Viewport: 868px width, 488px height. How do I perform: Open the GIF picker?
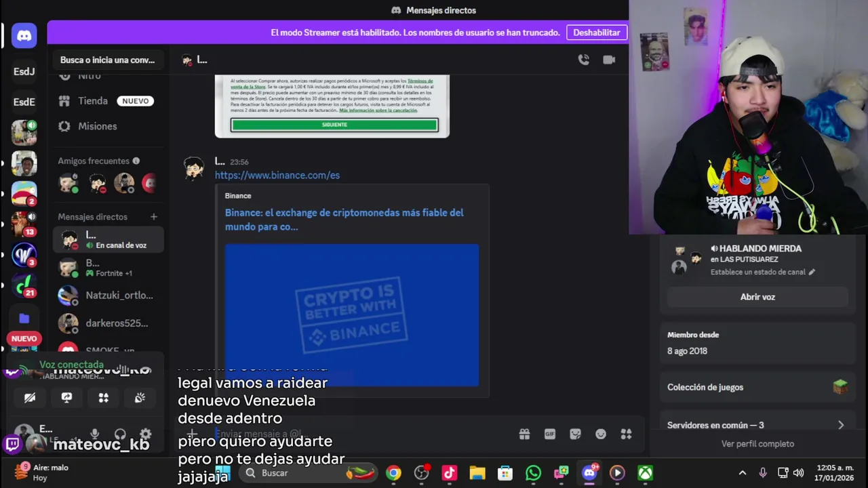point(550,434)
